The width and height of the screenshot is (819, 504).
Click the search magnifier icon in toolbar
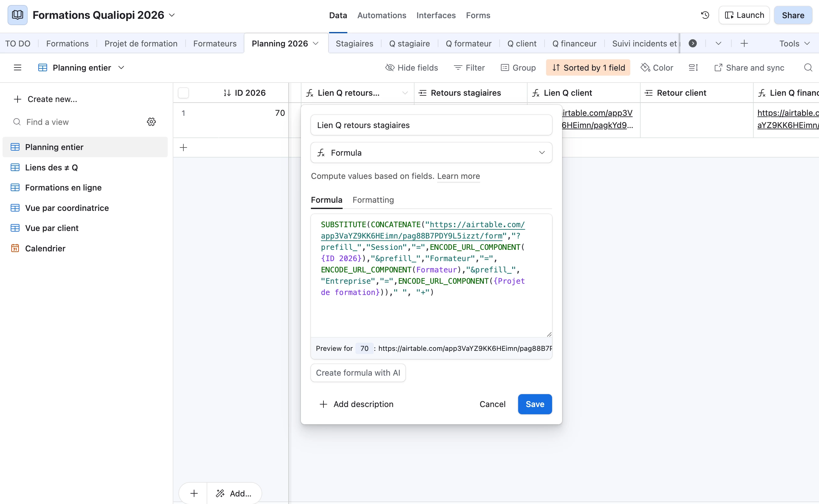(x=808, y=68)
